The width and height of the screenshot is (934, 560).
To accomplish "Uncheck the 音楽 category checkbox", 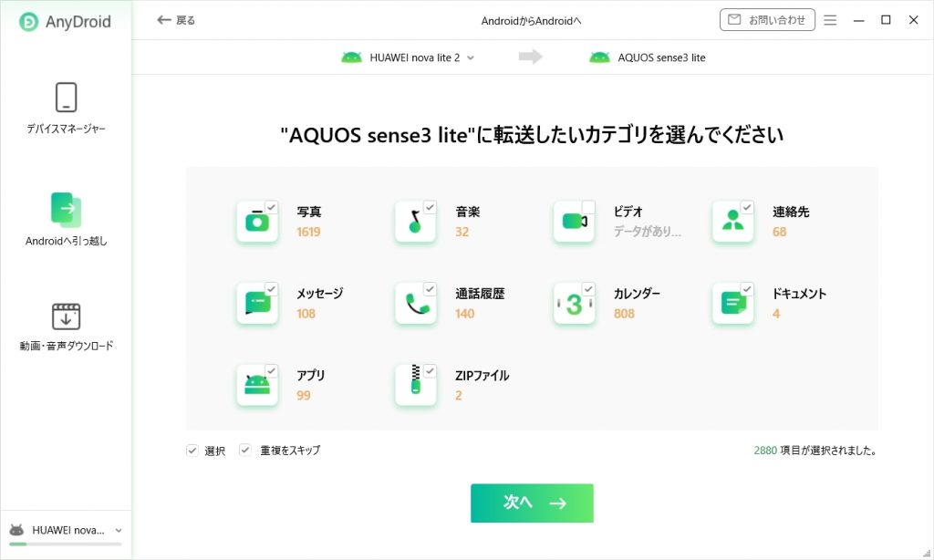I will point(430,207).
